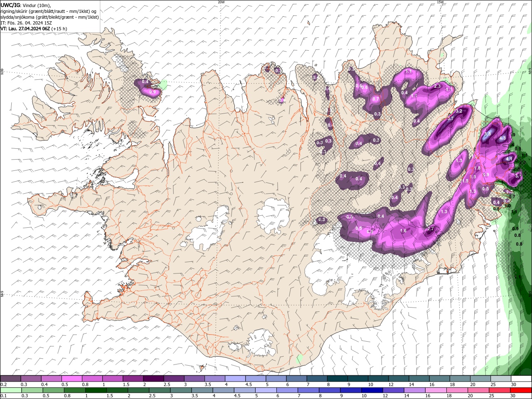Pick the bright red rain swatch starting at 30
Image resolution: width=532 pixels, height=399 pixels.
coord(521,390)
